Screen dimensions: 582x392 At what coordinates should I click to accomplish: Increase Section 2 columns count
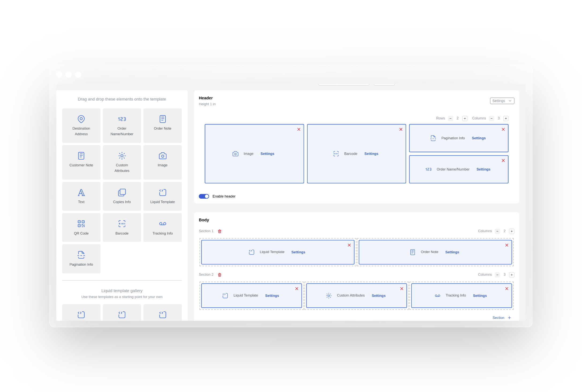click(x=512, y=275)
